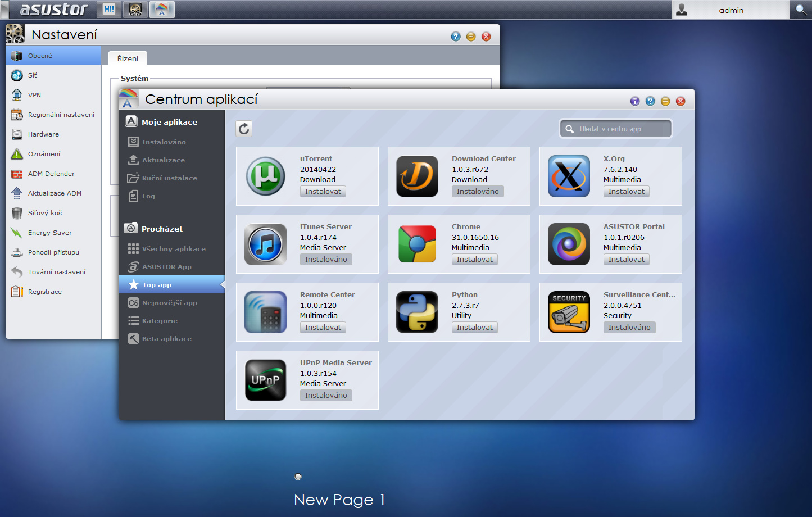
Task: Click the Moje aplikace section header
Action: [161, 122]
